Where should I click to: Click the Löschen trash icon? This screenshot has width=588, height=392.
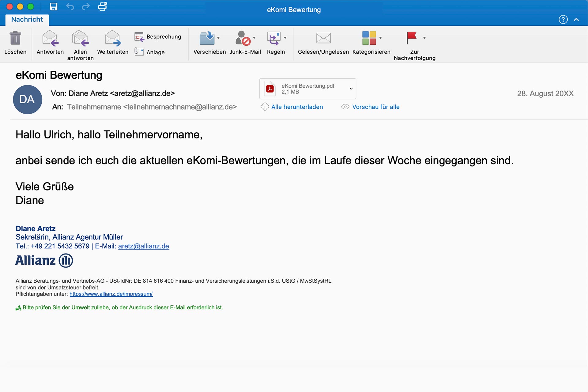pyautogui.click(x=15, y=38)
